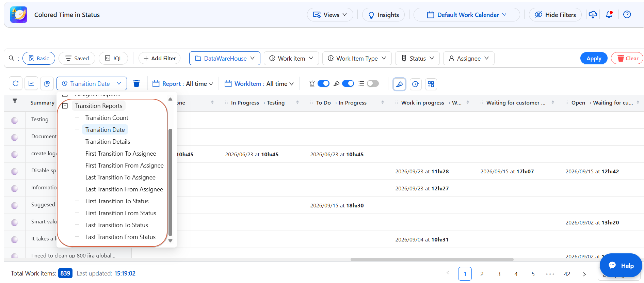Toggle the alarm bell switch
This screenshot has width=644, height=283.
click(x=323, y=83)
